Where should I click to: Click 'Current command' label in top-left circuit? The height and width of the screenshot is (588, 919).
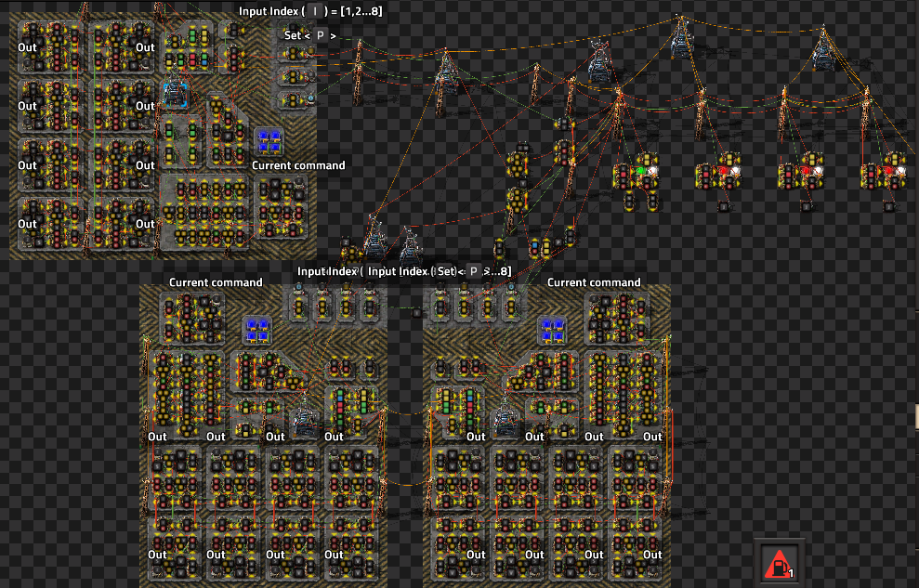[298, 165]
